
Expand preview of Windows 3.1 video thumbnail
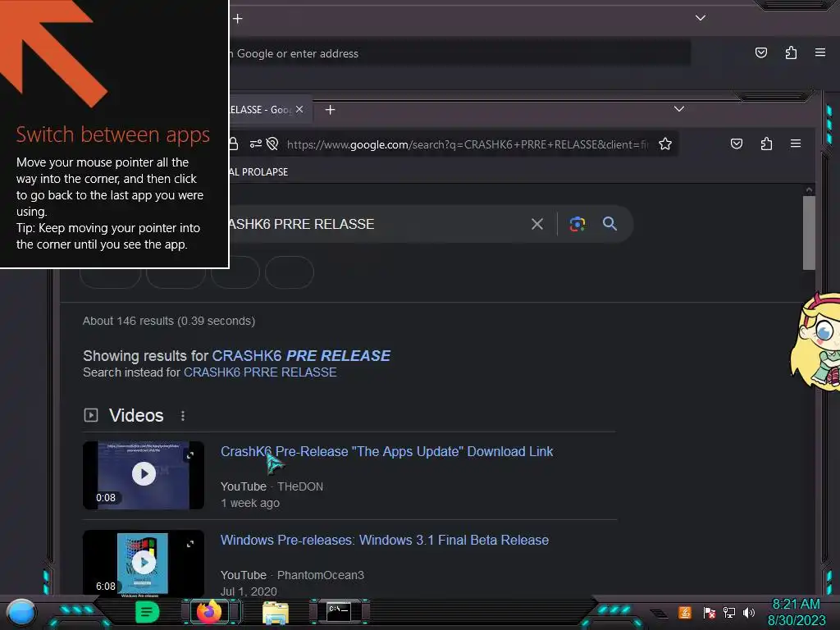point(190,544)
